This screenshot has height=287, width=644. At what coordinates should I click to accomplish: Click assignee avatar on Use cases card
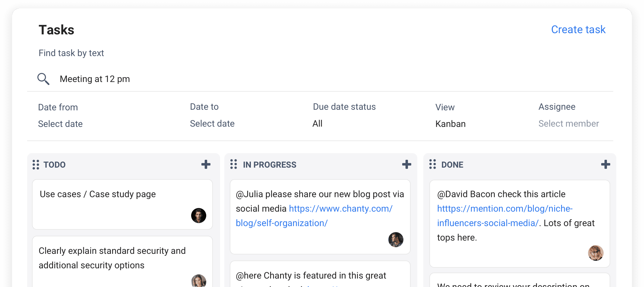pyautogui.click(x=199, y=216)
